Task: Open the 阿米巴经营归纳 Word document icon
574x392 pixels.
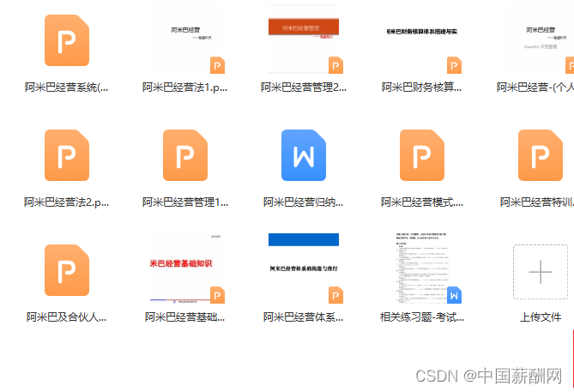Action: click(x=304, y=155)
